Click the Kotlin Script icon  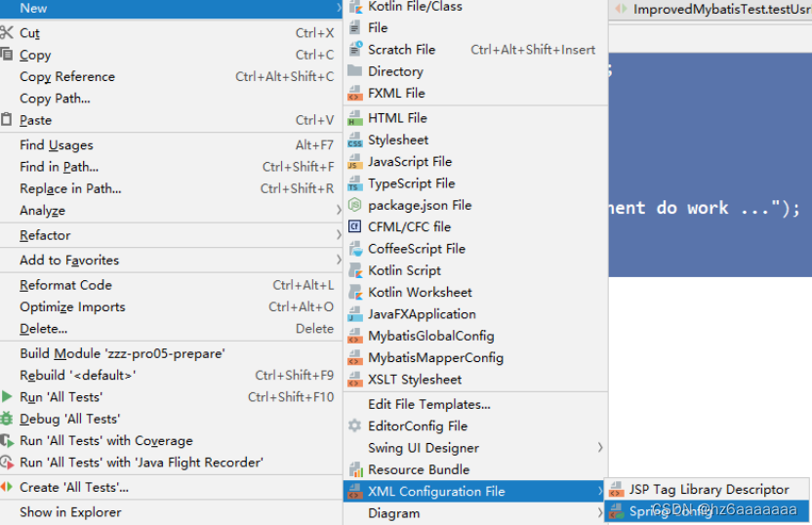pos(355,270)
